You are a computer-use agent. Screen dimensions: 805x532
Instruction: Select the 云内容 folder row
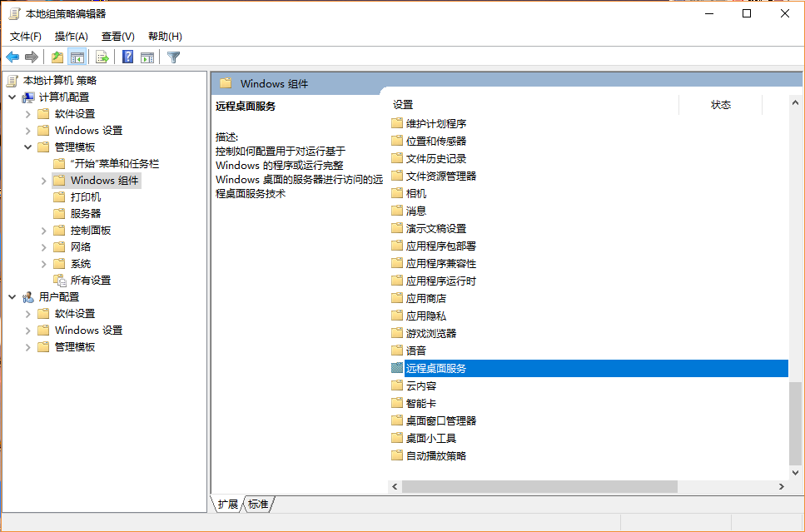[x=589, y=385]
